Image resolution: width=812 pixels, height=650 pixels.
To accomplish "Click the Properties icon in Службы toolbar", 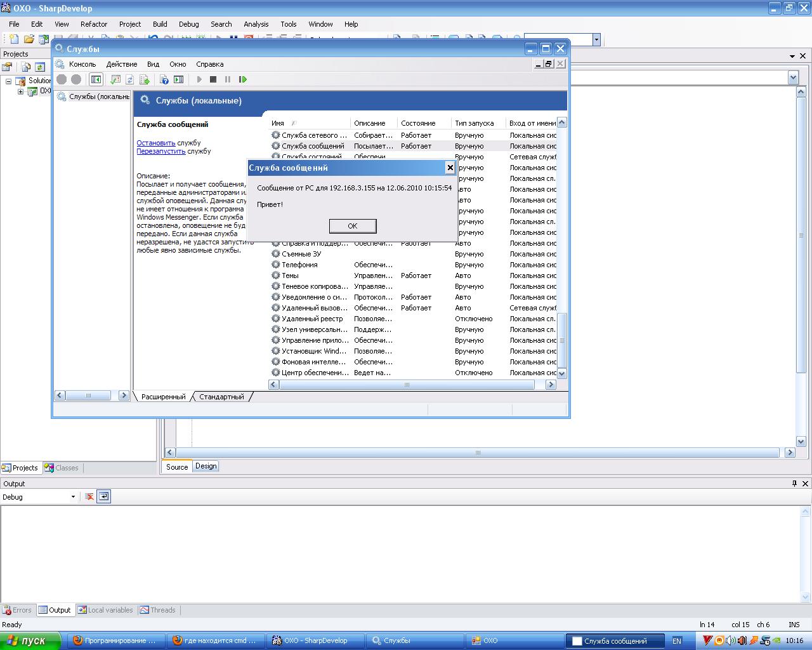I will click(x=115, y=79).
